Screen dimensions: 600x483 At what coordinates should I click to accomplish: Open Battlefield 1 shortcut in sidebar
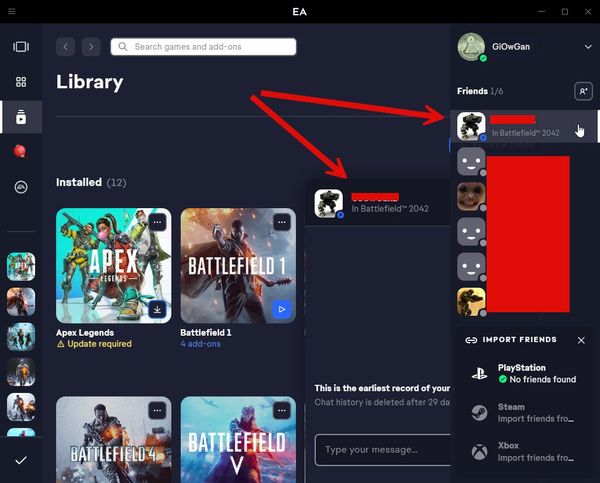coord(21,302)
